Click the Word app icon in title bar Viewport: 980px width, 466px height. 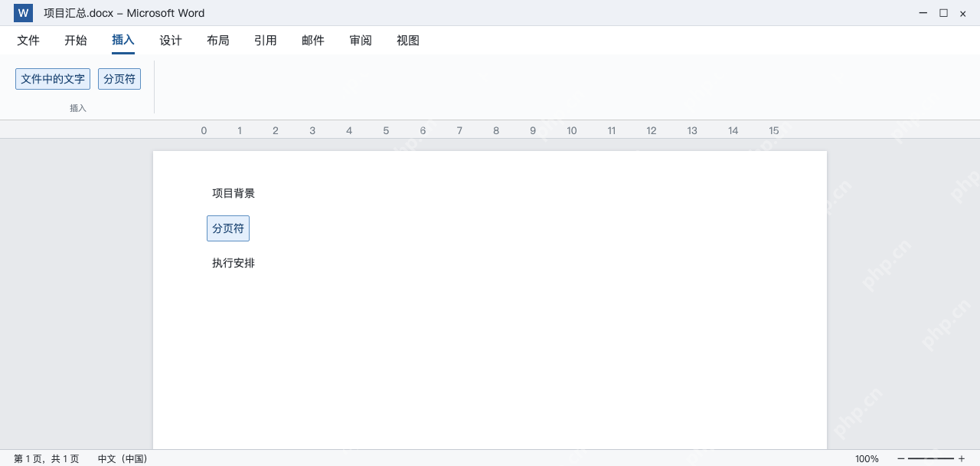point(23,13)
